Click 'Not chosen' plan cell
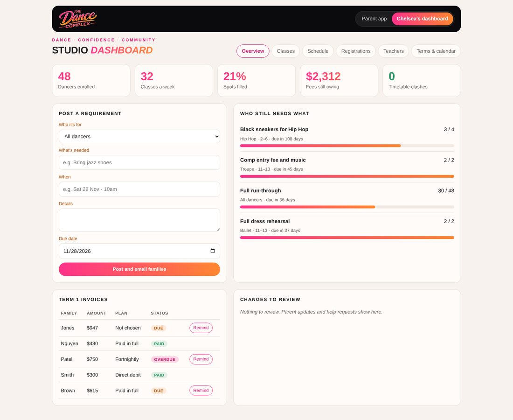 [128, 328]
